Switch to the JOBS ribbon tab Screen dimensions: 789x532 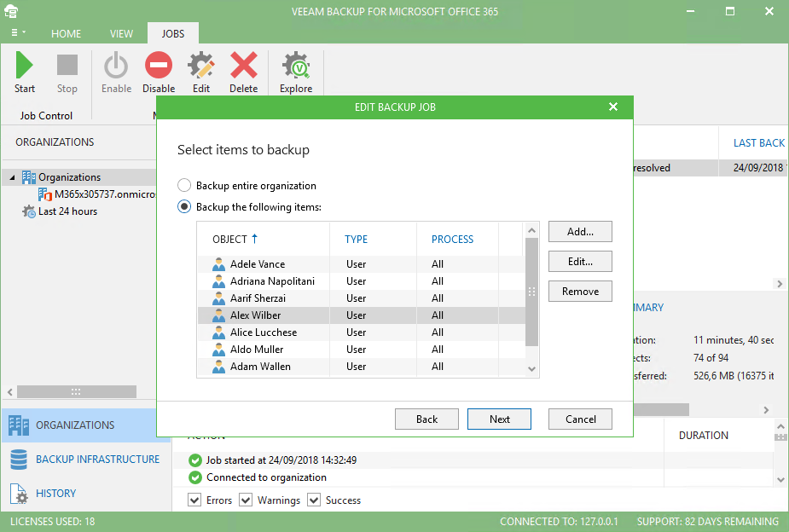pos(172,34)
